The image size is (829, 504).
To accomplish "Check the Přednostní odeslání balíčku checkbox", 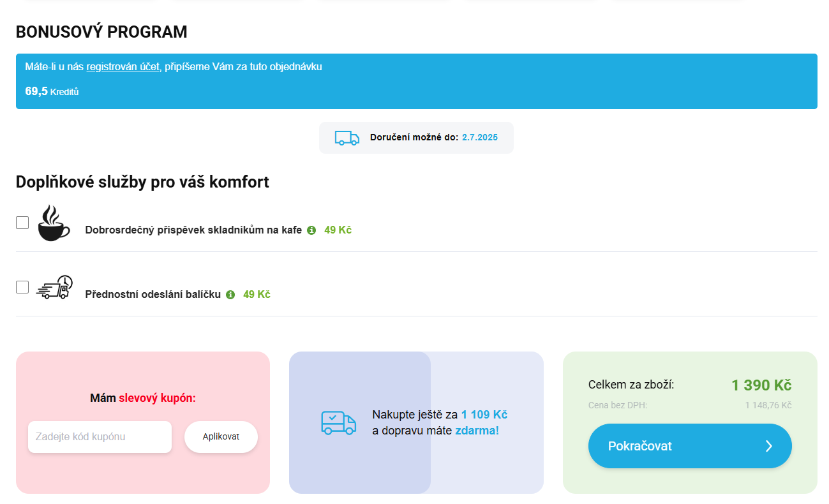I will [x=22, y=287].
